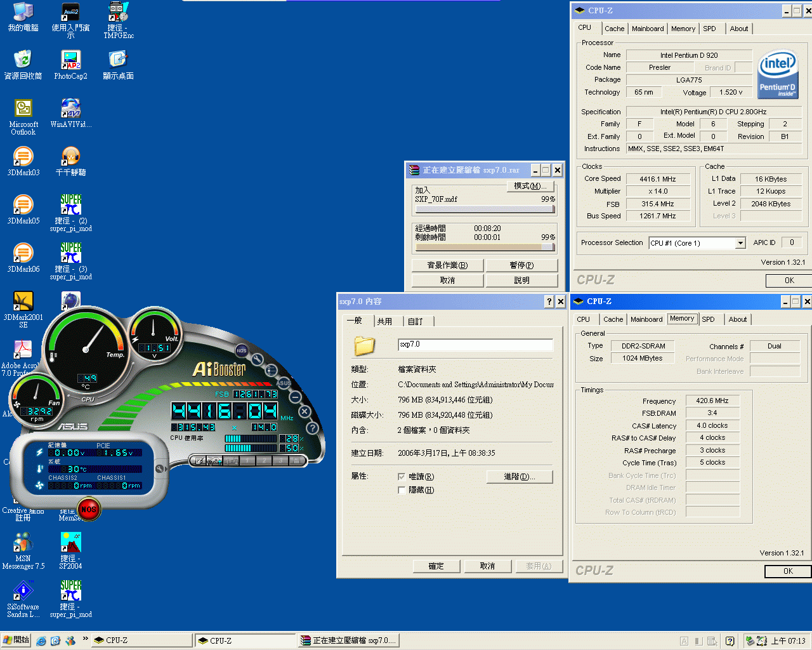Switch to Cache tab in upper CPU-Z window

point(614,29)
